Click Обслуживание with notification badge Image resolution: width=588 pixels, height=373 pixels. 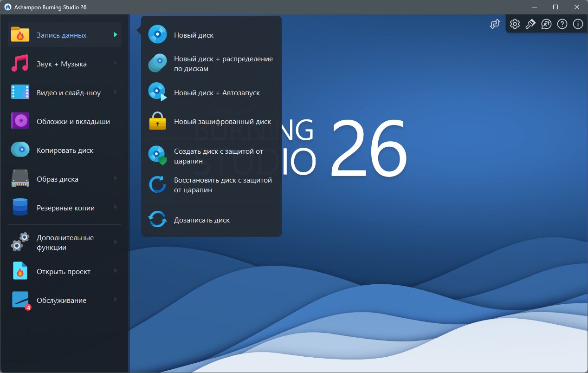[x=61, y=301]
